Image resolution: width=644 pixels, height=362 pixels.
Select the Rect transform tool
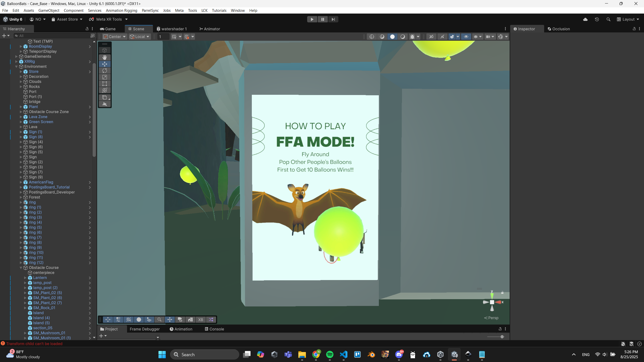click(105, 84)
